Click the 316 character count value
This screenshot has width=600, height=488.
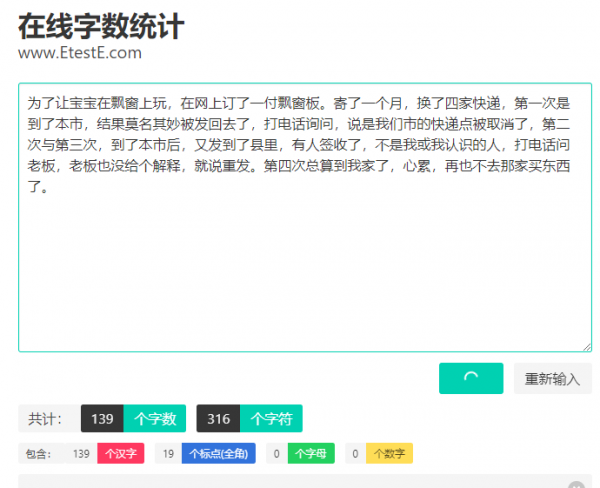click(218, 418)
